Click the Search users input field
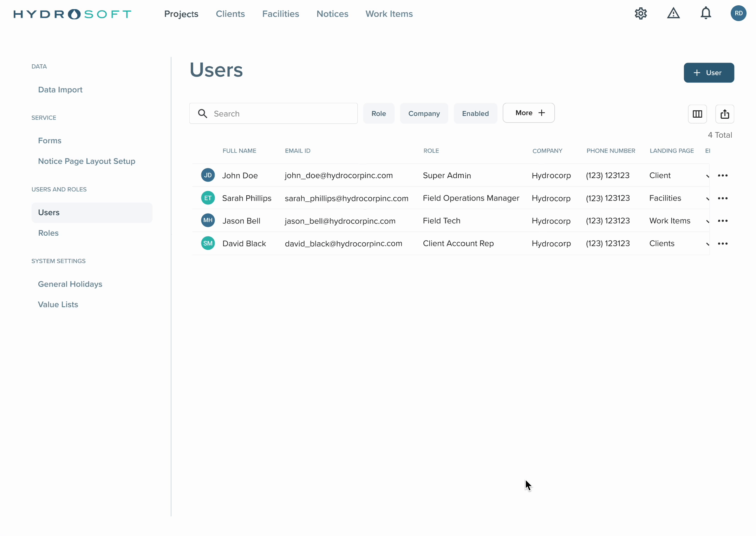Viewport: 756px width, 536px height. (273, 113)
